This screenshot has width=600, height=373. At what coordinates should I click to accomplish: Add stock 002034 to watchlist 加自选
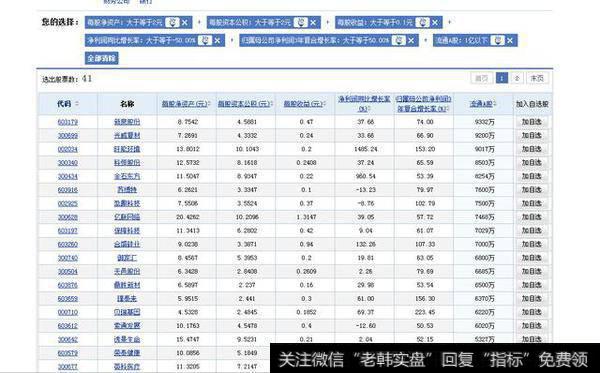(x=532, y=149)
